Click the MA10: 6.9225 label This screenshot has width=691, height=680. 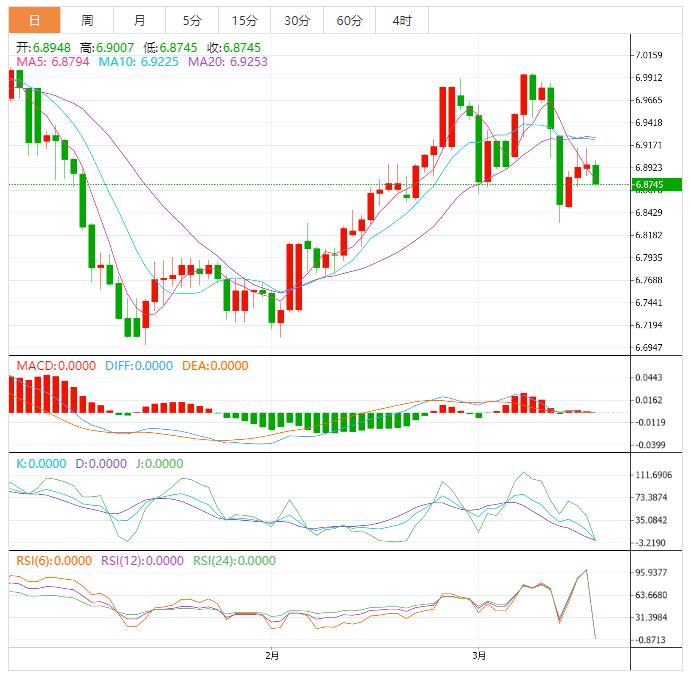[x=138, y=62]
